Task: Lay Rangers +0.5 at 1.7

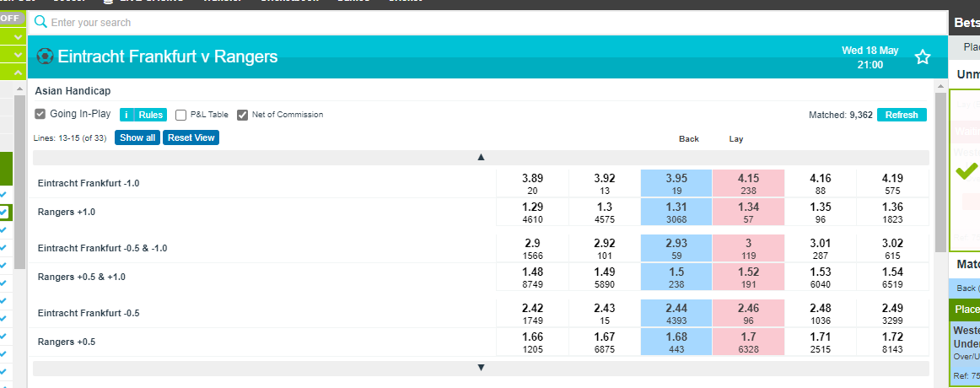Action: click(x=748, y=342)
